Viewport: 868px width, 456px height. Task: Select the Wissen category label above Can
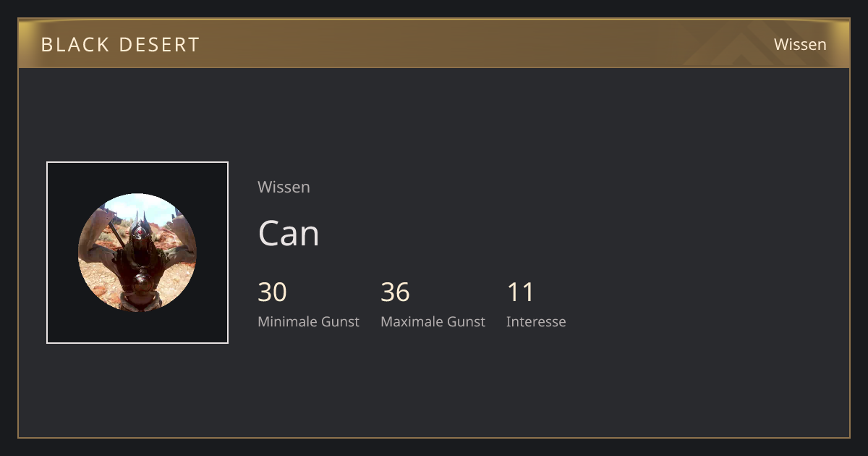click(284, 187)
